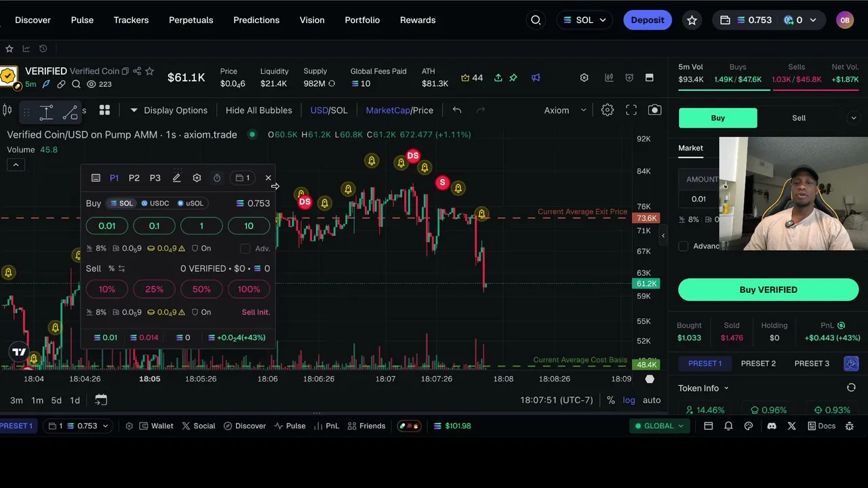Viewport: 868px width, 488px height.
Task: Open the X icon near Docs
Action: (791, 426)
